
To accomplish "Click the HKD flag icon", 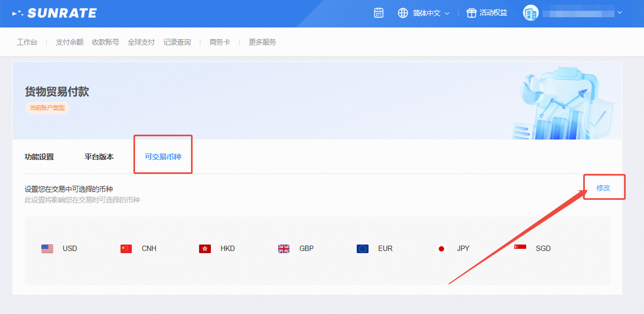I will point(205,249).
